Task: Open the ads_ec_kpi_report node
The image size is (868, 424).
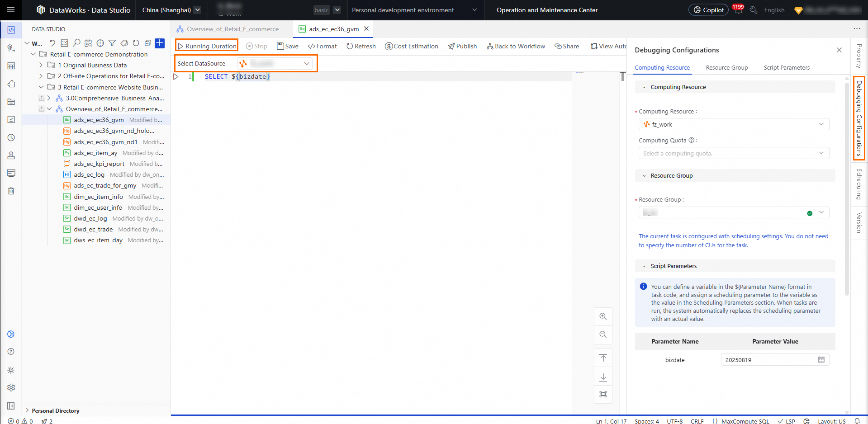Action: 99,164
